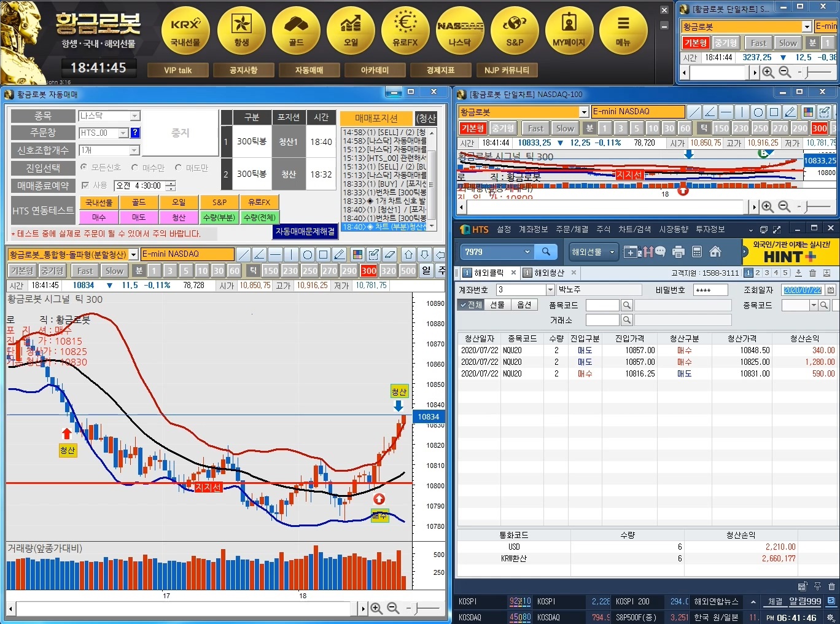Open the 황금로봇_통합형-돌파형 strategy dropdown
This screenshot has height=624, width=840.
[x=134, y=254]
